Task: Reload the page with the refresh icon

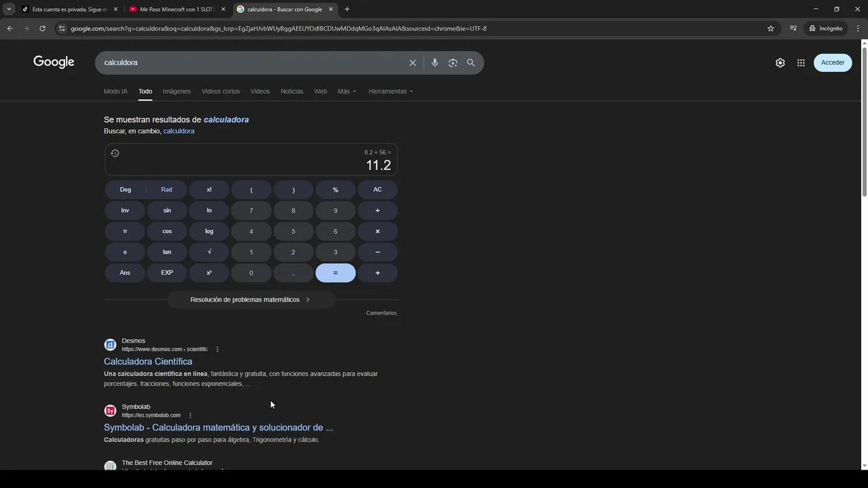Action: click(x=42, y=28)
